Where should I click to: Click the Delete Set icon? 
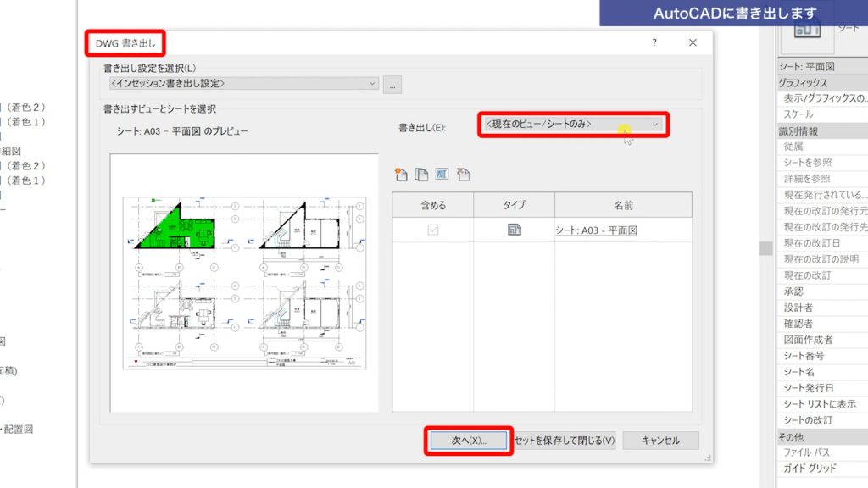[463, 175]
